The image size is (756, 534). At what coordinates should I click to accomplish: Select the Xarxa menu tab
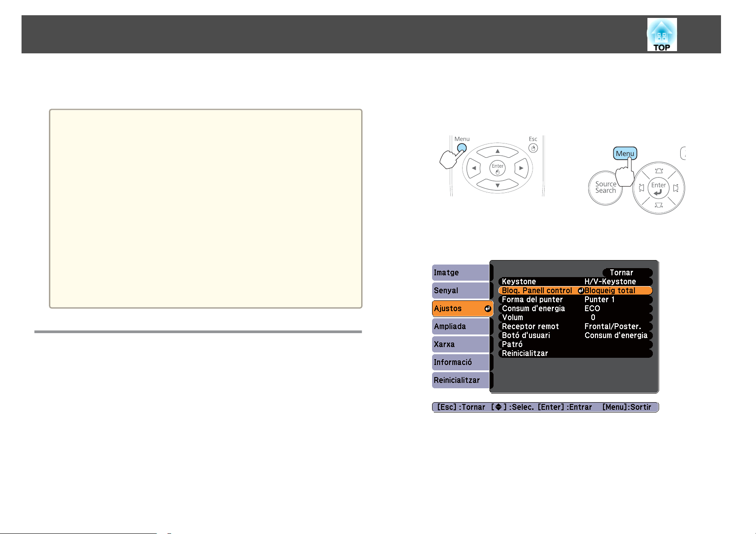point(461,344)
